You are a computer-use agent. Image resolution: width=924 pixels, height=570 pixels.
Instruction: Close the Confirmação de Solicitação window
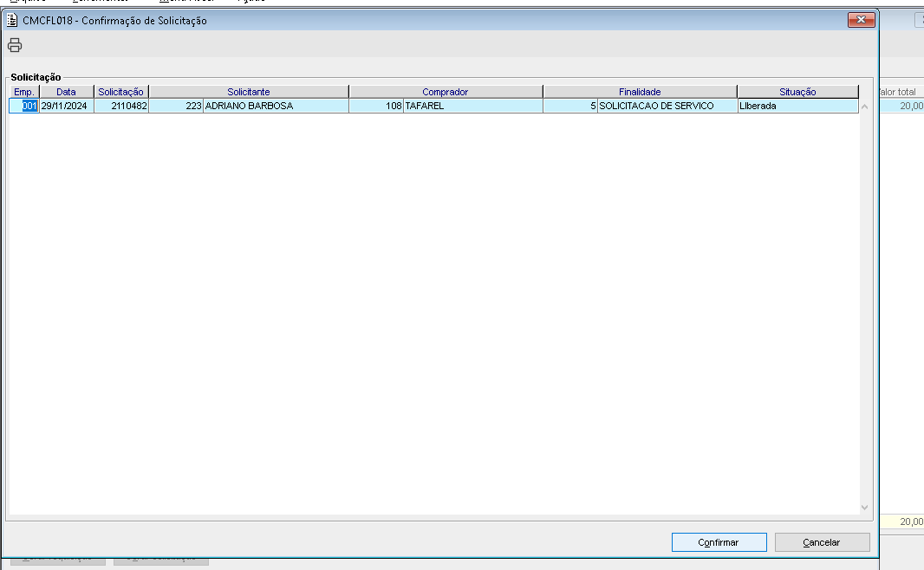pos(860,20)
